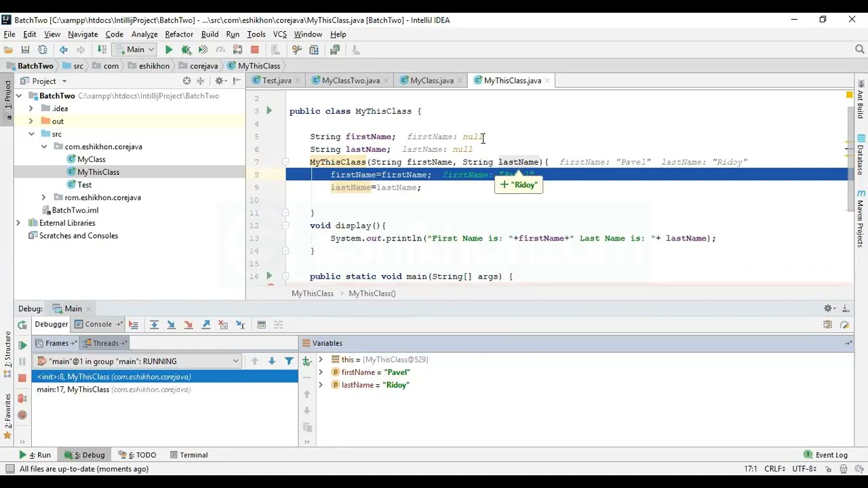Screen dimensions: 868x488
Task: Resume program in debug sidebar
Action: tap(22, 344)
